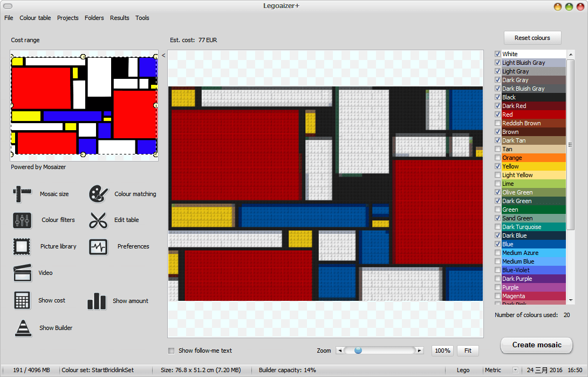Click the Show cost calculator icon
This screenshot has width=588, height=377.
point(22,300)
